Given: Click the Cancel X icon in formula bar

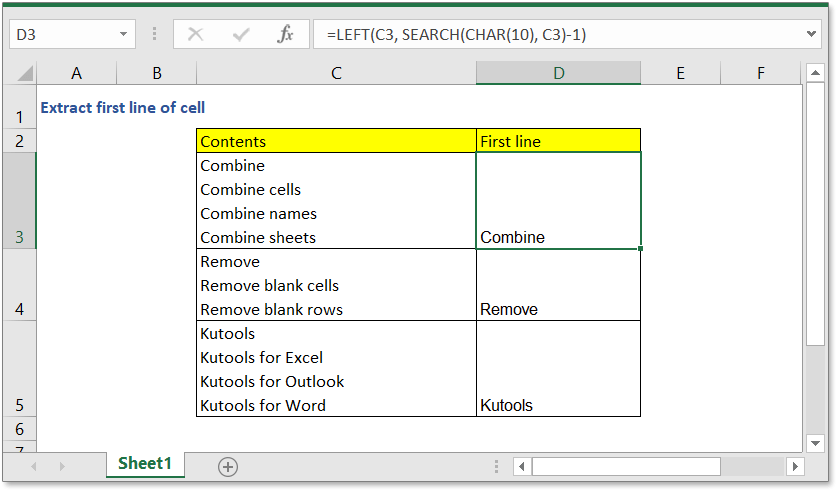Looking at the screenshot, I should [196, 34].
